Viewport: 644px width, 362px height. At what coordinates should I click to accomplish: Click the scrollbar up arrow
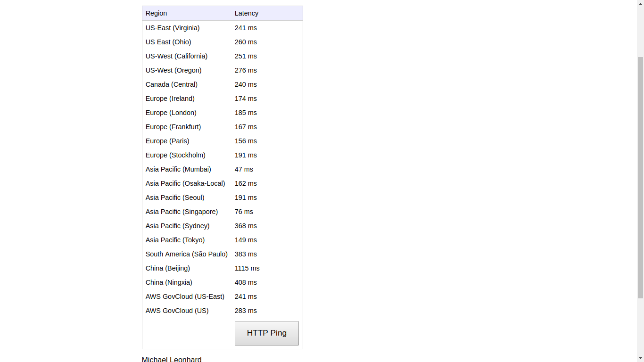pos(640,3)
